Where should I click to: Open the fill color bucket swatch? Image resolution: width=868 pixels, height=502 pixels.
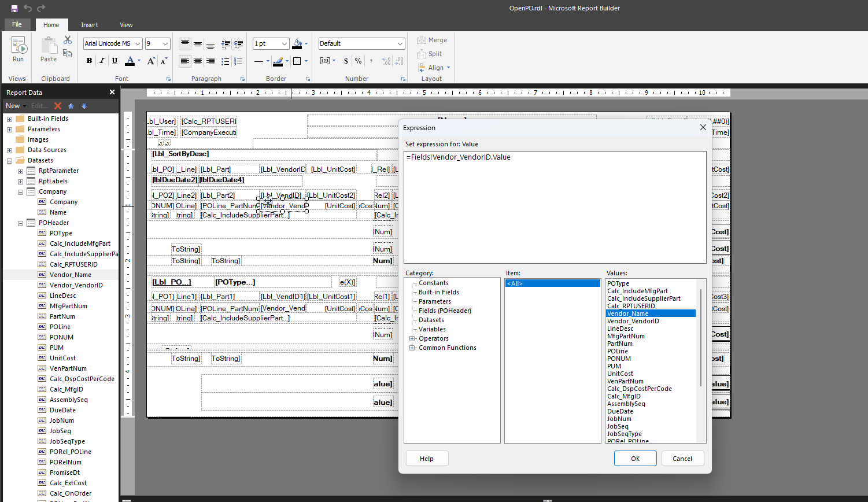[x=297, y=44]
